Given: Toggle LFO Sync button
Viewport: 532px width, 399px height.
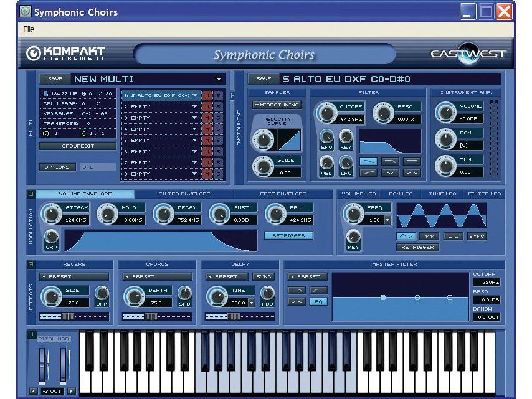Looking at the screenshot, I should pos(477,236).
